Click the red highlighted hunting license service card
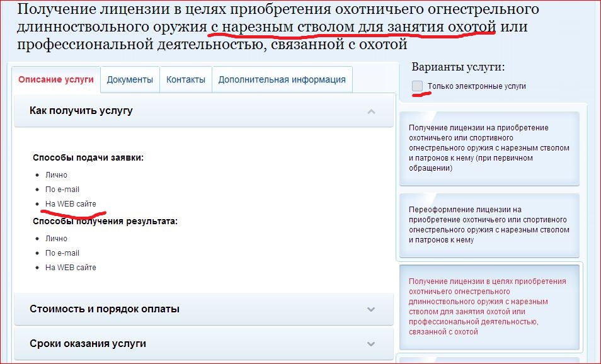 click(x=489, y=307)
